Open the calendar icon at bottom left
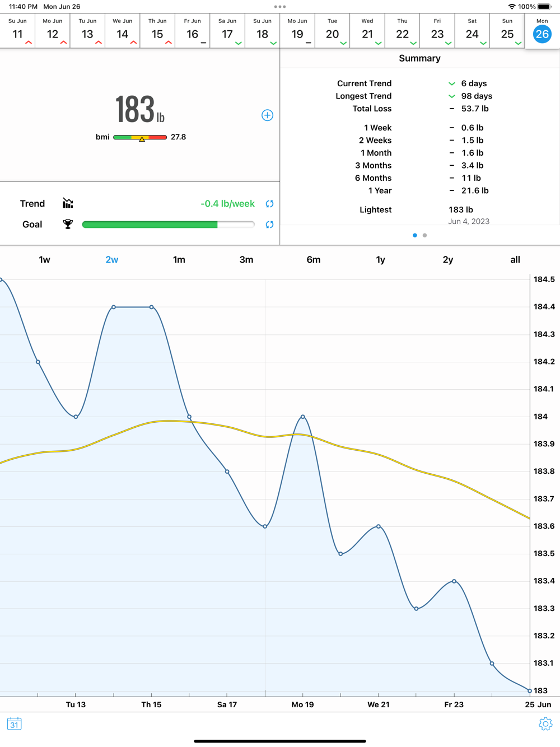The width and height of the screenshot is (560, 747). [x=15, y=723]
